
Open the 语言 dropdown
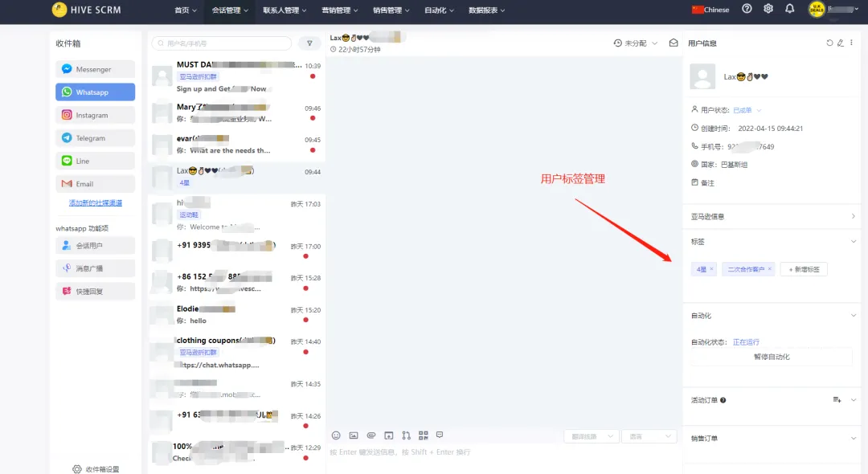(649, 436)
